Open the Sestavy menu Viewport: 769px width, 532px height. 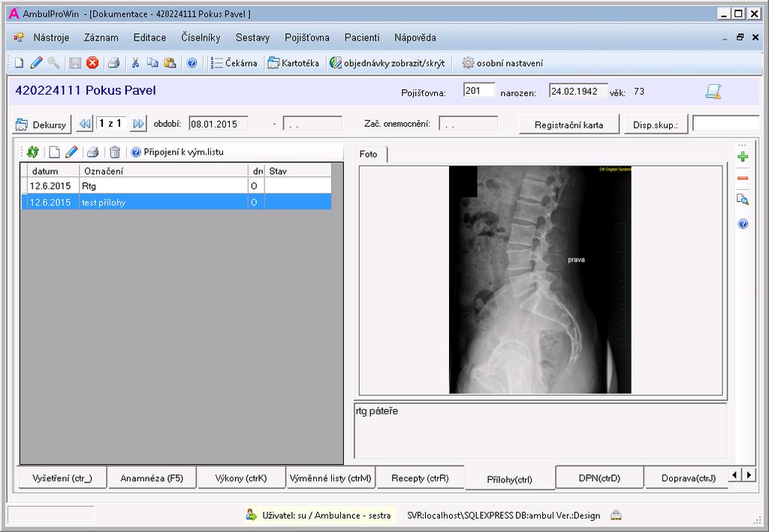pyautogui.click(x=252, y=38)
